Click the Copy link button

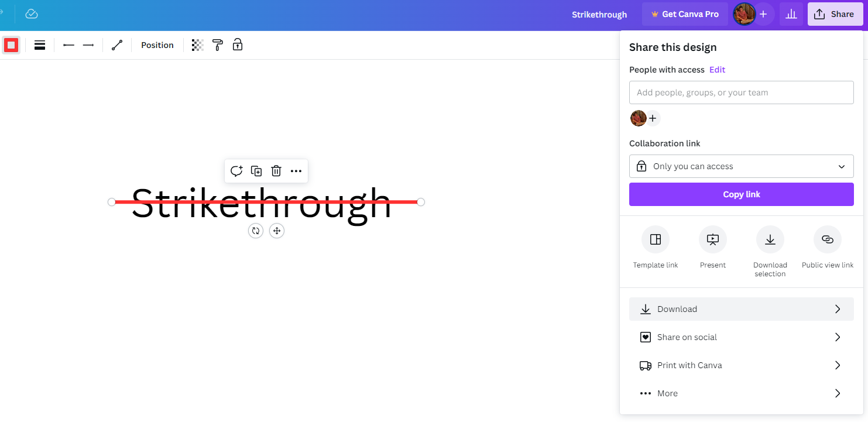click(742, 194)
